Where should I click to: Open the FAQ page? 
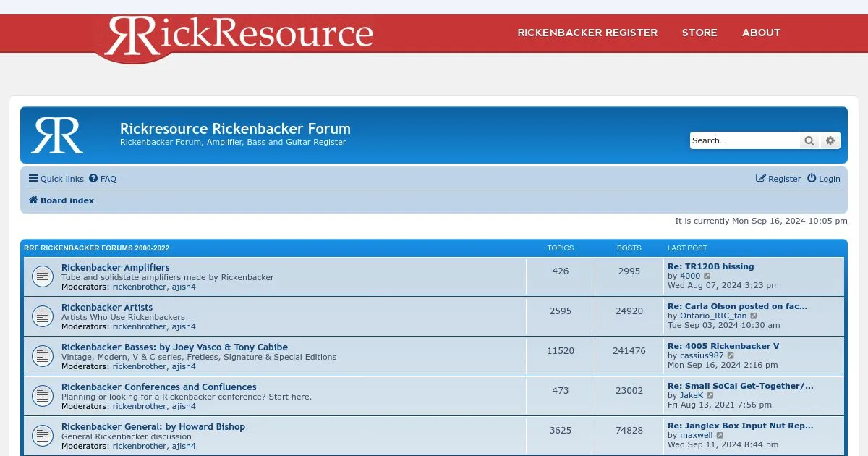point(103,179)
